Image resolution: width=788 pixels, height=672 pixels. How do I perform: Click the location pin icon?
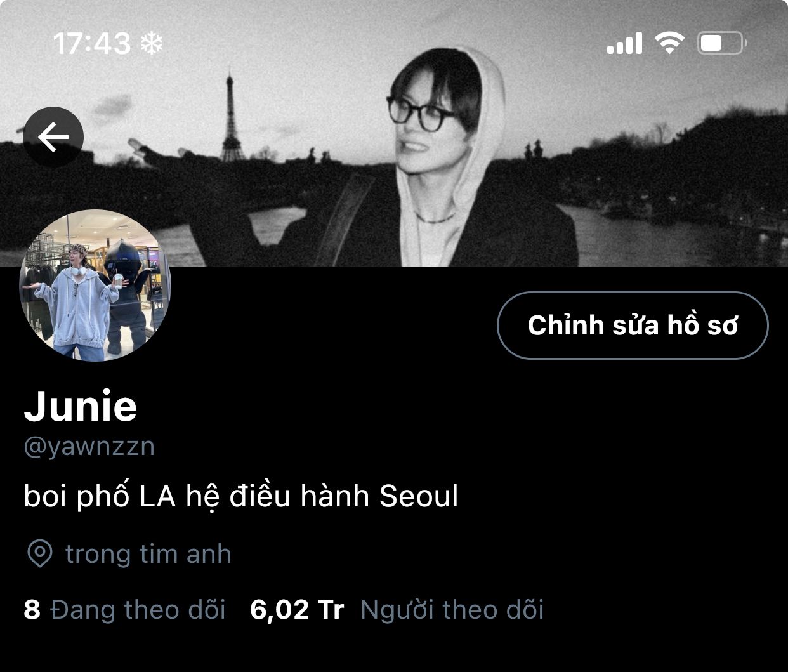click(40, 554)
